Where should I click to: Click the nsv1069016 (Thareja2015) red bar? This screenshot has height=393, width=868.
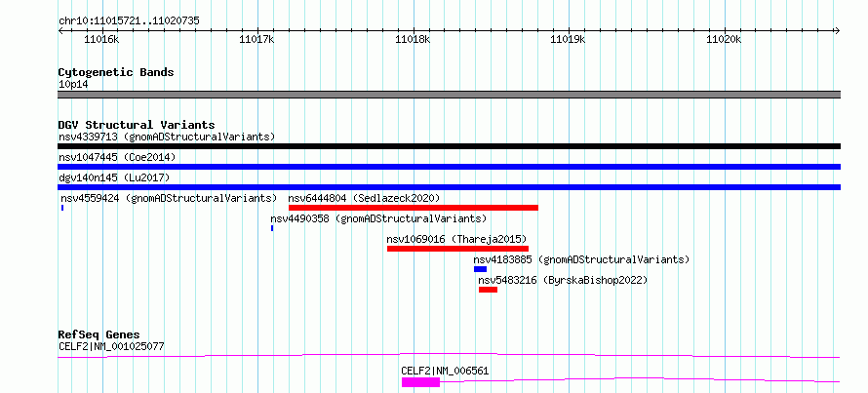coord(457,249)
